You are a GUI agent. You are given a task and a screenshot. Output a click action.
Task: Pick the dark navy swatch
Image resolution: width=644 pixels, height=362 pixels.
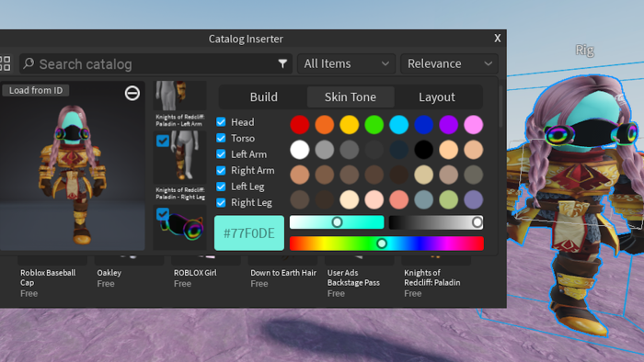point(398,150)
